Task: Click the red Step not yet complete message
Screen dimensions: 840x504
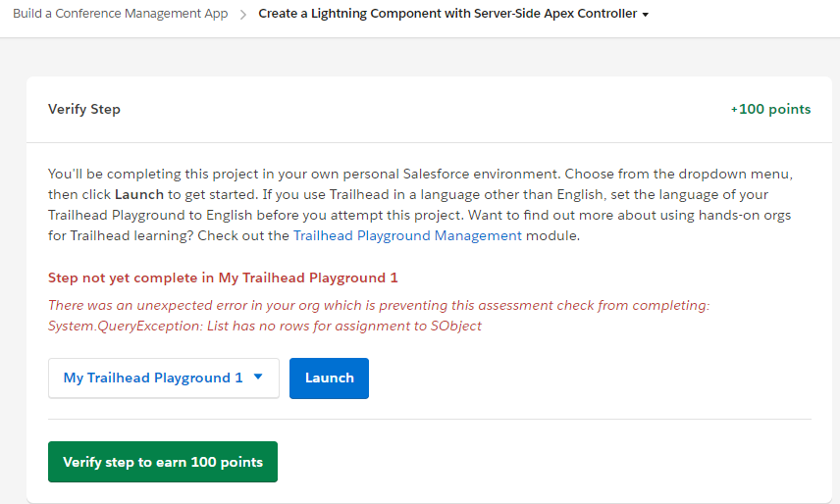Action: coord(223,277)
